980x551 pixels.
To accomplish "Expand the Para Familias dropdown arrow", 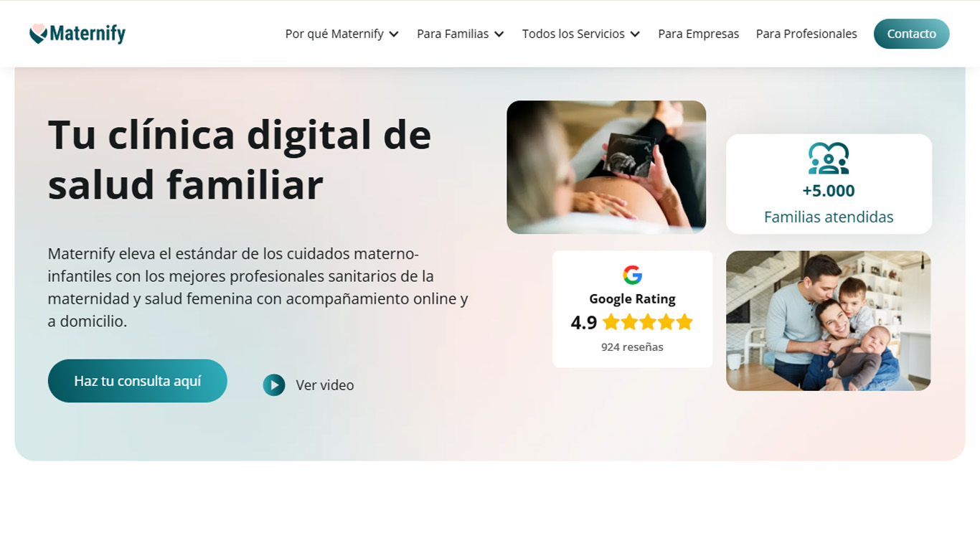I will (x=499, y=34).
